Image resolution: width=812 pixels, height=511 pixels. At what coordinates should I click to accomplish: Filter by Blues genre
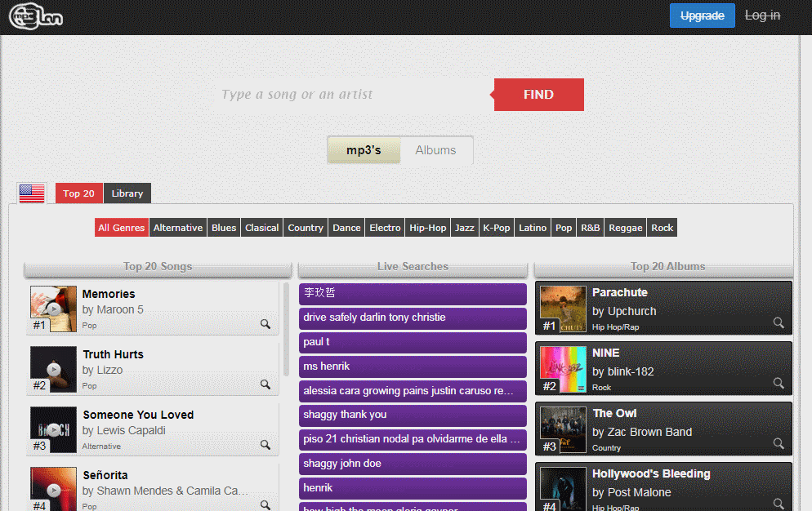click(x=224, y=228)
